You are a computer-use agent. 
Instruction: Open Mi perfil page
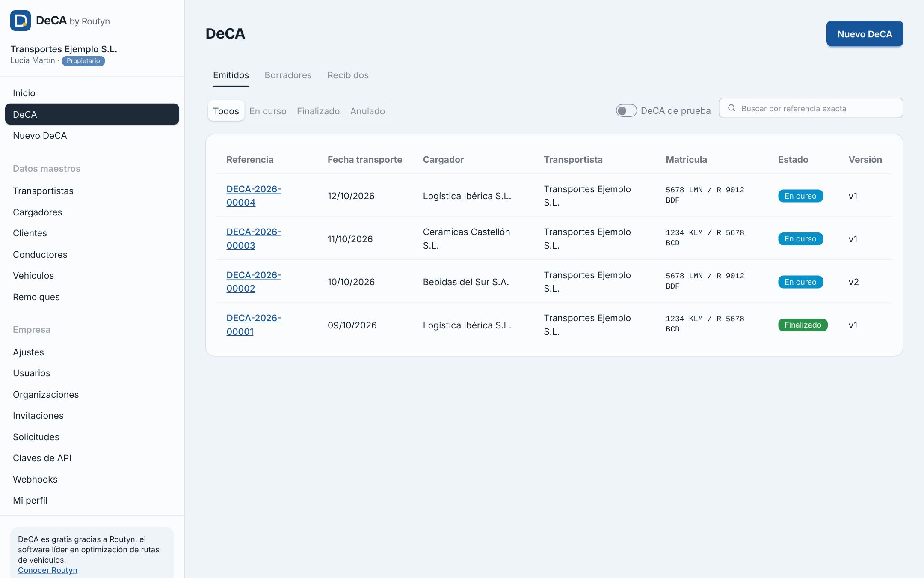(x=92, y=501)
